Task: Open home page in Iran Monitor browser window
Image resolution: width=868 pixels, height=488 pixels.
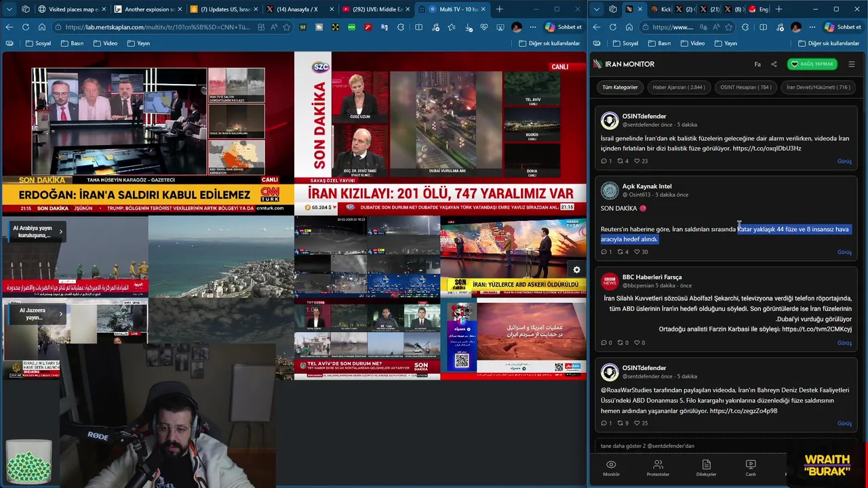Action: 629,27
